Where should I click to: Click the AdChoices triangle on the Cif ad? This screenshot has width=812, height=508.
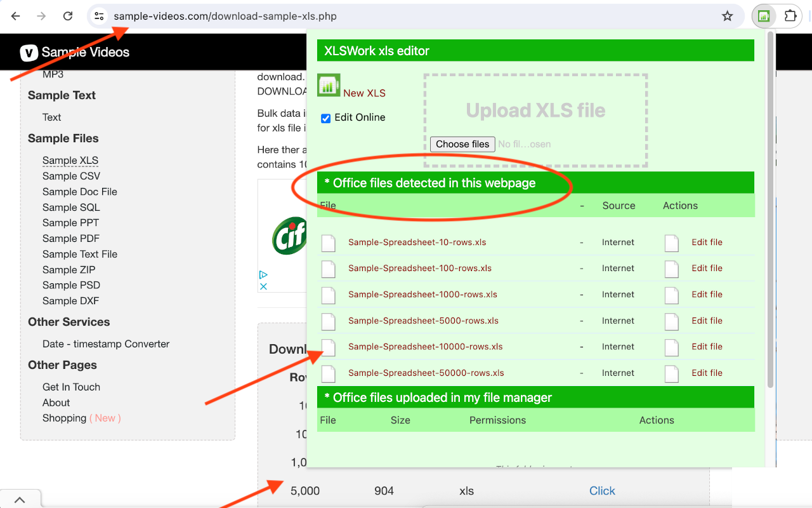pyautogui.click(x=263, y=275)
